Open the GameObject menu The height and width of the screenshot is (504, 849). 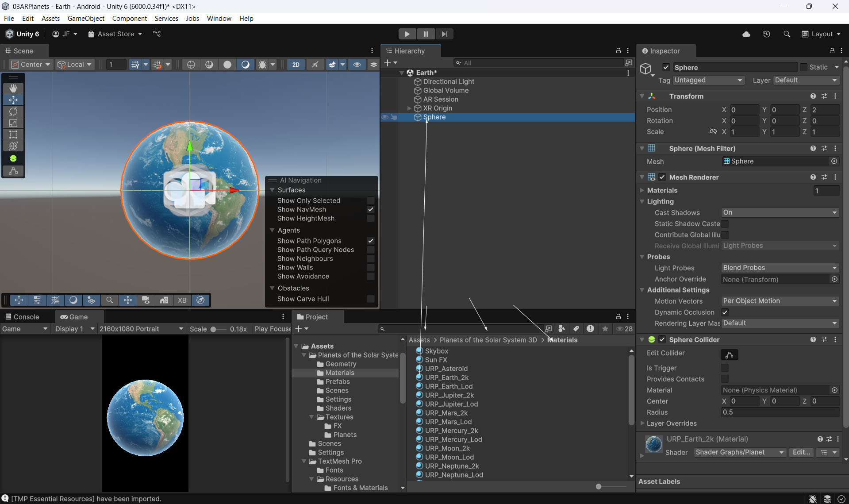coord(86,19)
